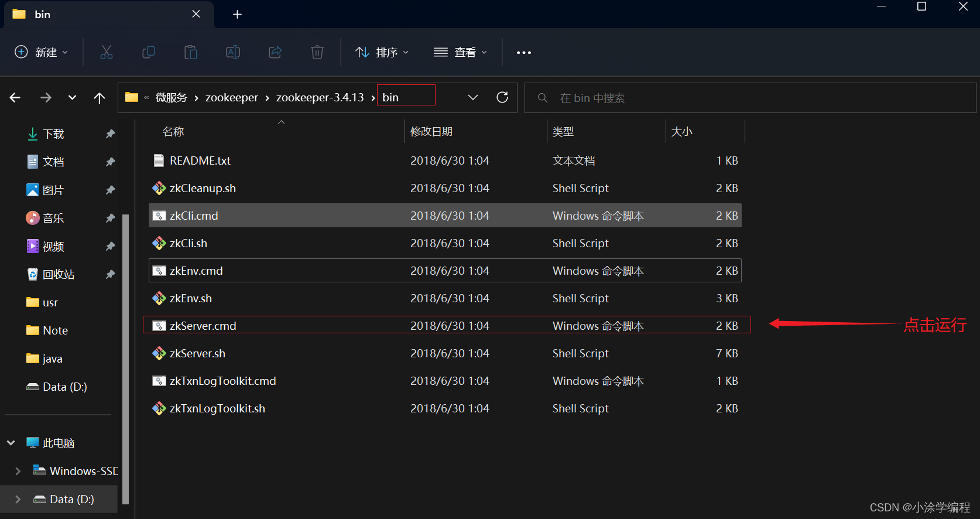980x519 pixels.
Task: Select the zkEnv.cmd file
Action: pos(445,271)
